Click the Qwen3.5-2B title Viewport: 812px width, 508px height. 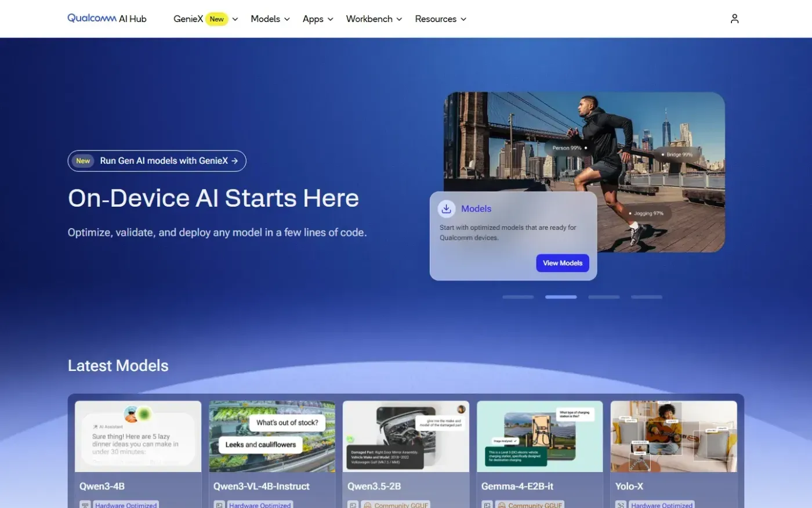click(x=374, y=487)
